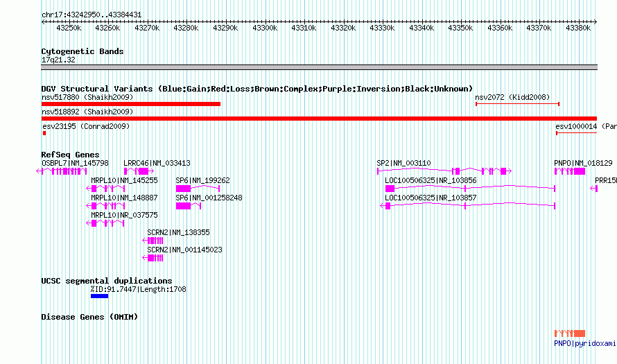
Task: Select the SCRN2|NM_001145023 transcript glyph
Action: (x=153, y=258)
